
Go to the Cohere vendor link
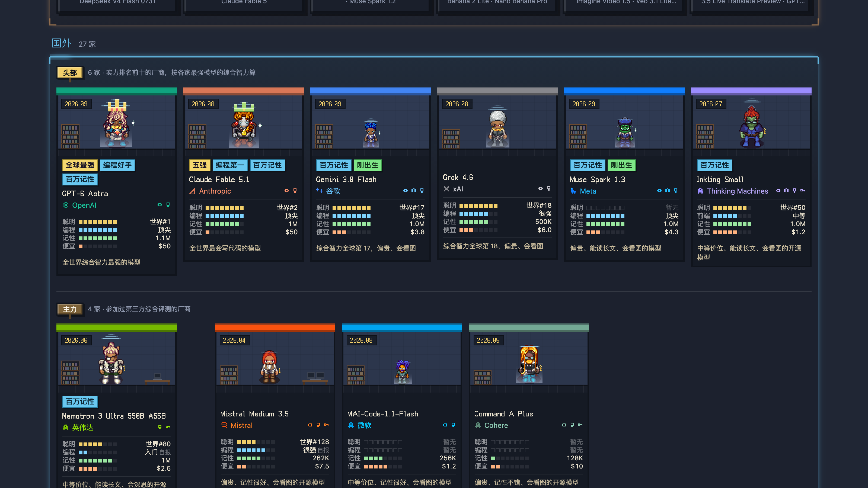(x=496, y=425)
